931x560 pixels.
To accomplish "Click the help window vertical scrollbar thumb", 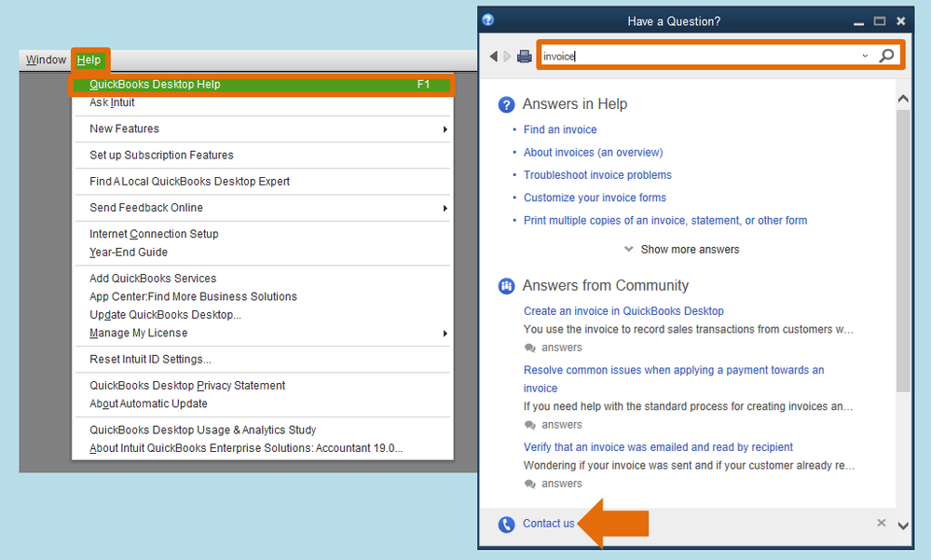I will pyautogui.click(x=903, y=250).
